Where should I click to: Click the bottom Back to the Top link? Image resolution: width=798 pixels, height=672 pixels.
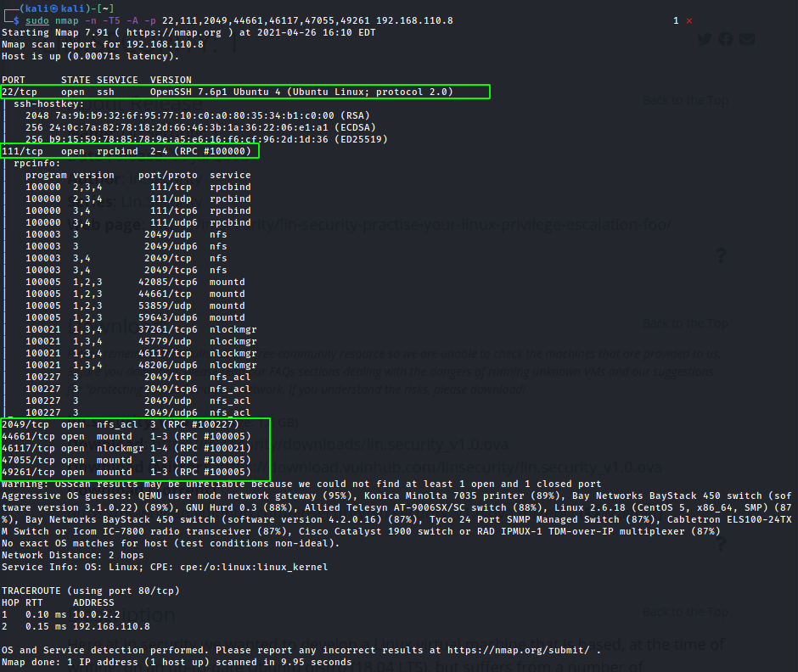[685, 612]
